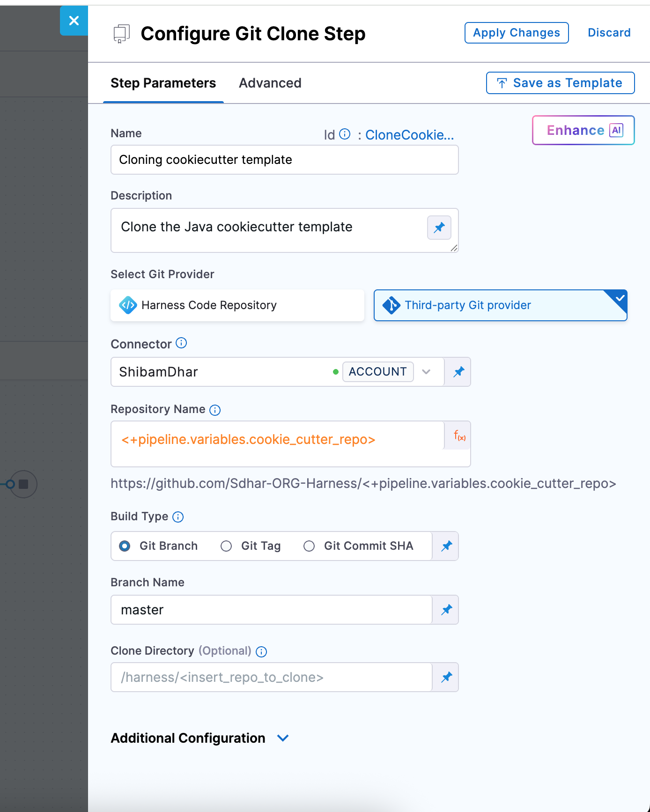Click the pin icon next to Build Type
The width and height of the screenshot is (650, 812).
point(446,546)
